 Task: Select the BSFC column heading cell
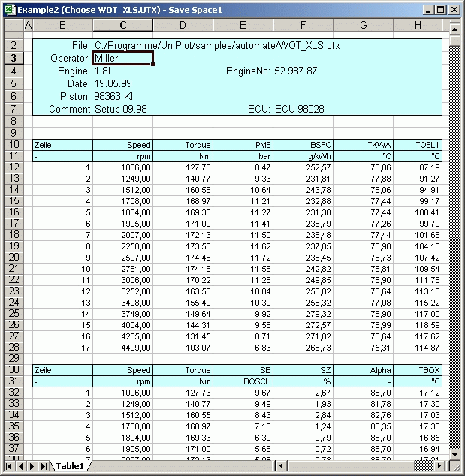tap(303, 145)
